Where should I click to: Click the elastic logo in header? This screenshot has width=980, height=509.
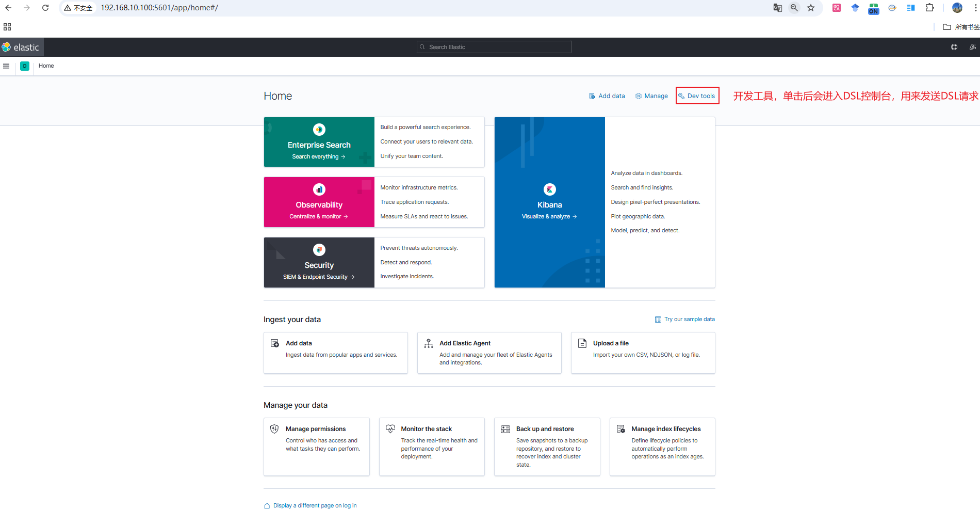21,47
